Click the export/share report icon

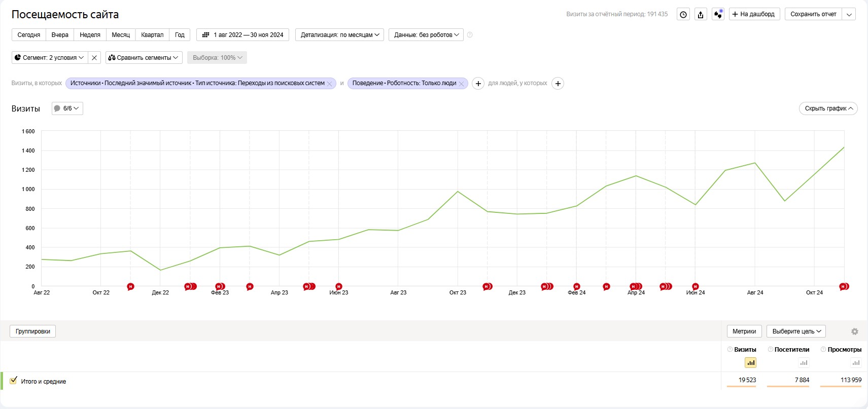[701, 15]
